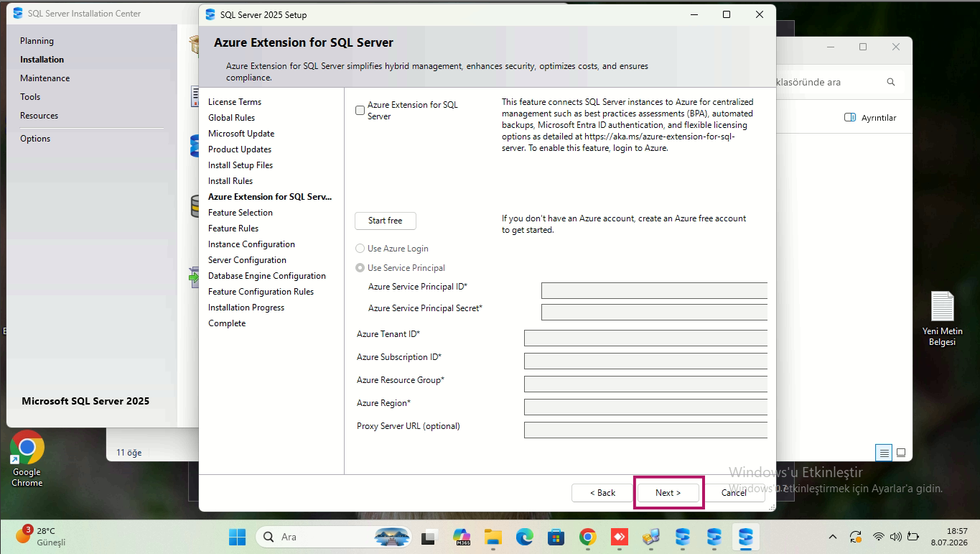Open File Explorer from the taskbar
This screenshot has width=980, height=554.
493,537
